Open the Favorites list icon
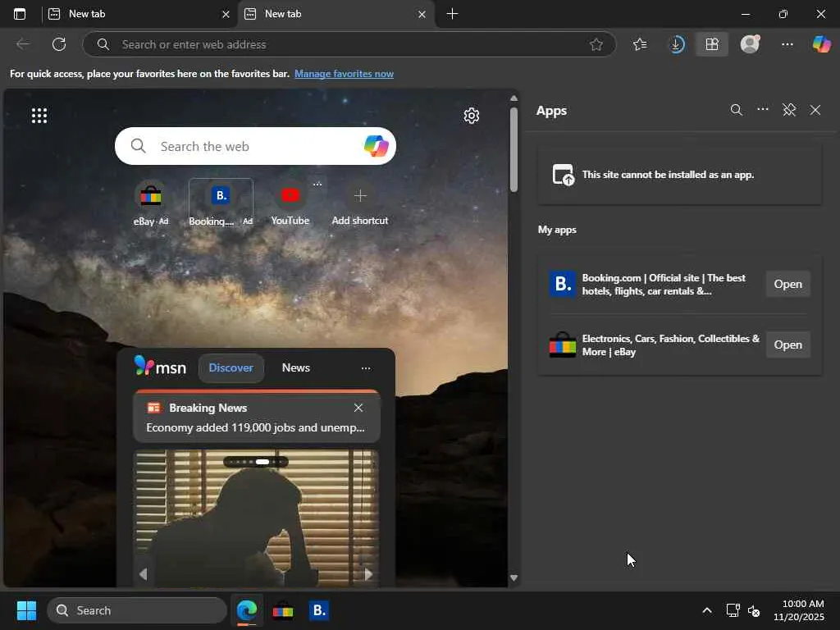 tap(640, 44)
